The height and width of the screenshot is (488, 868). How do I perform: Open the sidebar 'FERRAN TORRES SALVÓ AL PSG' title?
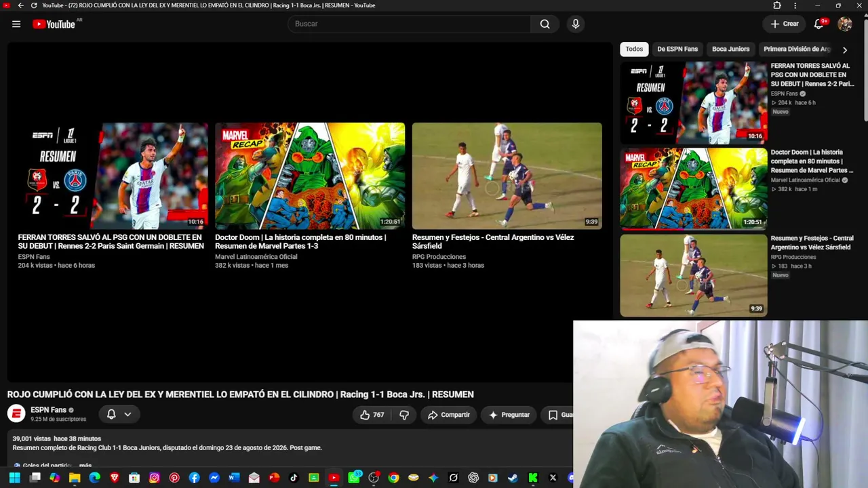click(812, 75)
